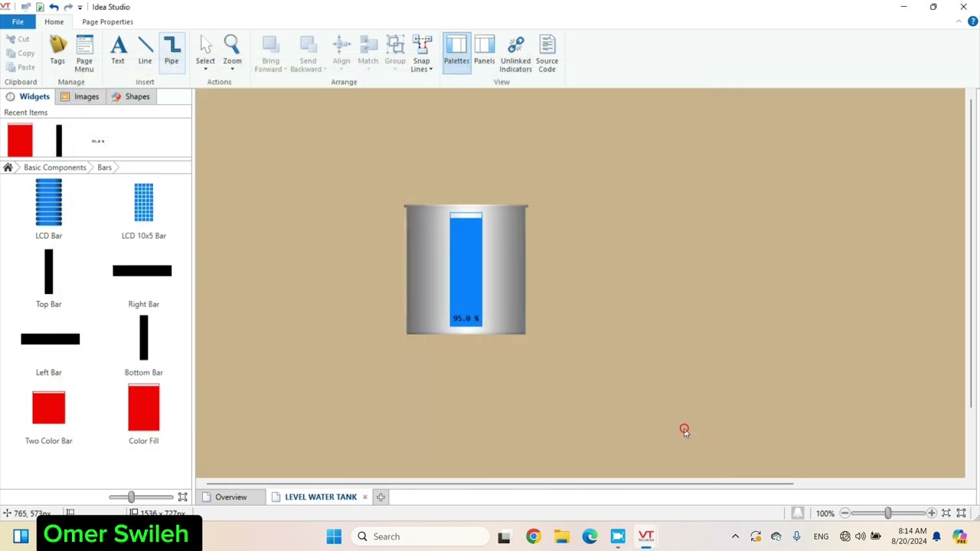This screenshot has height=551, width=980.
Task: Pick the black bar recent item
Action: coord(59,141)
